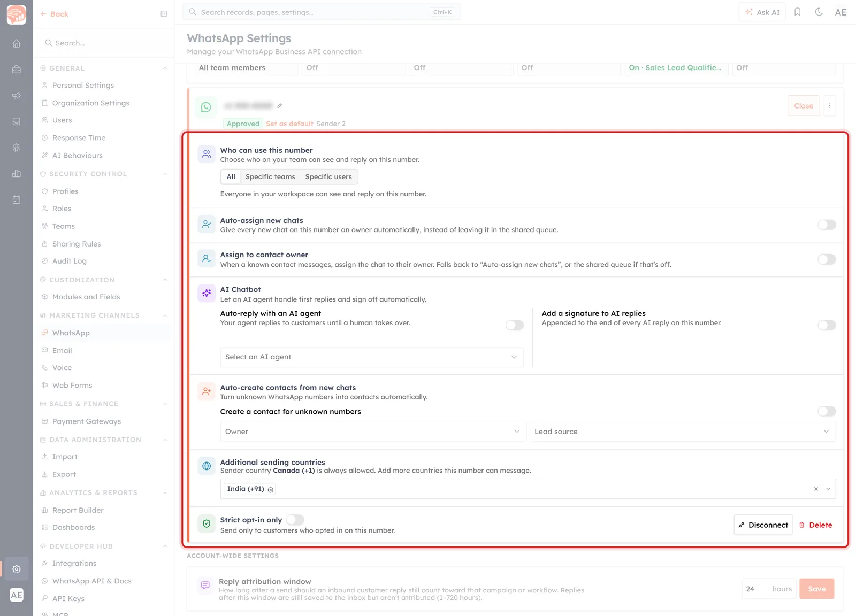Click the sidebar Search field
856x616 pixels.
click(x=104, y=43)
